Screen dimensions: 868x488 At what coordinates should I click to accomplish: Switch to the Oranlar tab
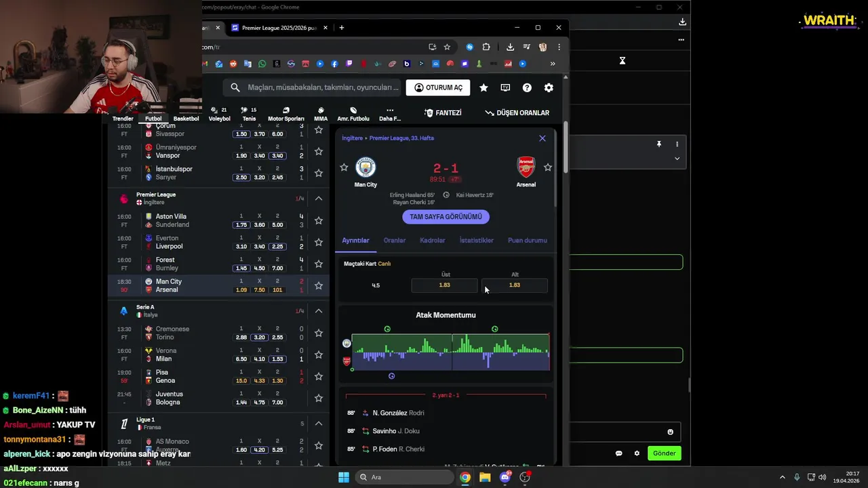click(x=394, y=240)
